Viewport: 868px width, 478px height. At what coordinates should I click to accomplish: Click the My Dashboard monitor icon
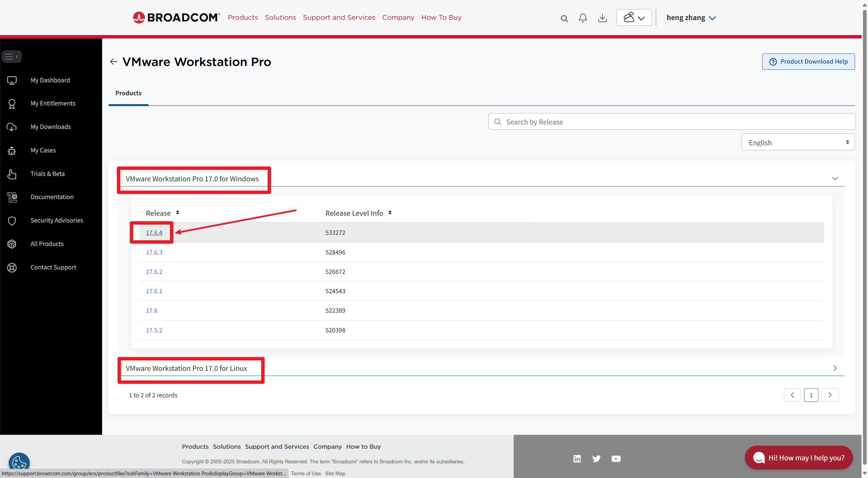(x=12, y=80)
